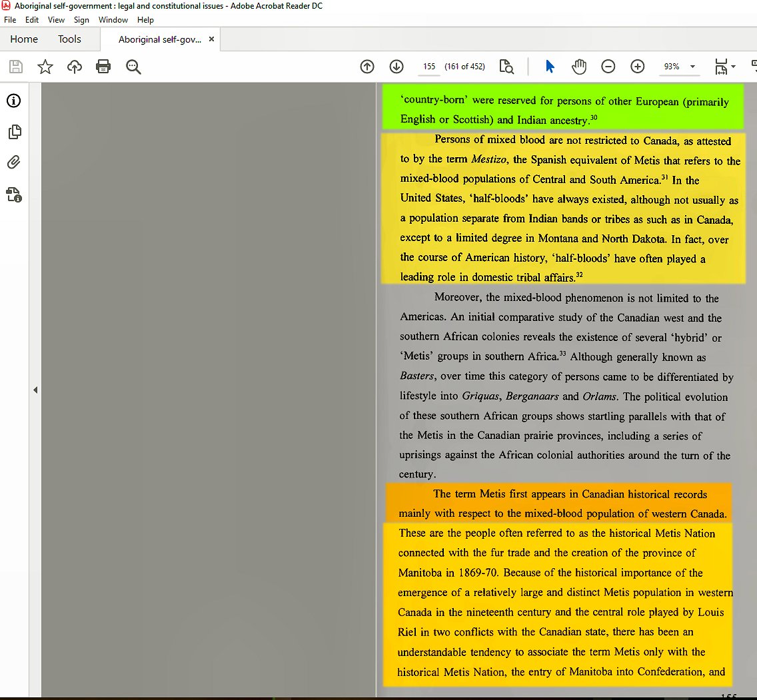Open the Help menu

click(145, 20)
